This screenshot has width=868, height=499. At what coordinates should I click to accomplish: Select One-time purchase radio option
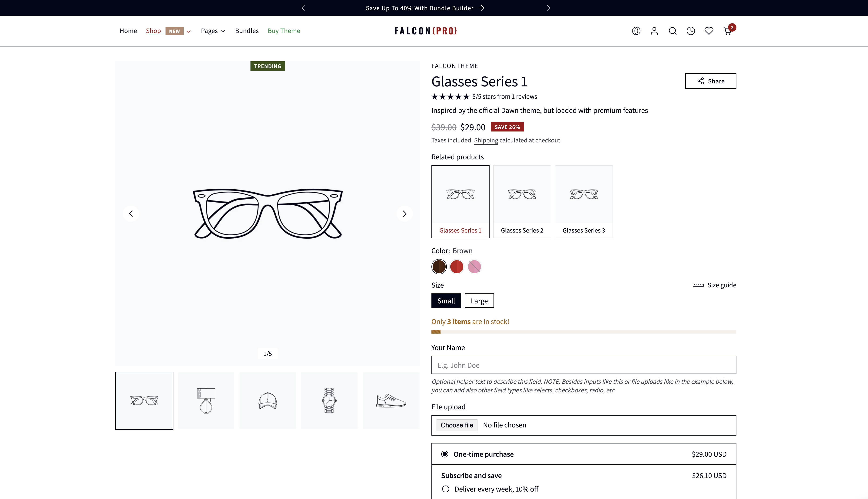tap(445, 454)
